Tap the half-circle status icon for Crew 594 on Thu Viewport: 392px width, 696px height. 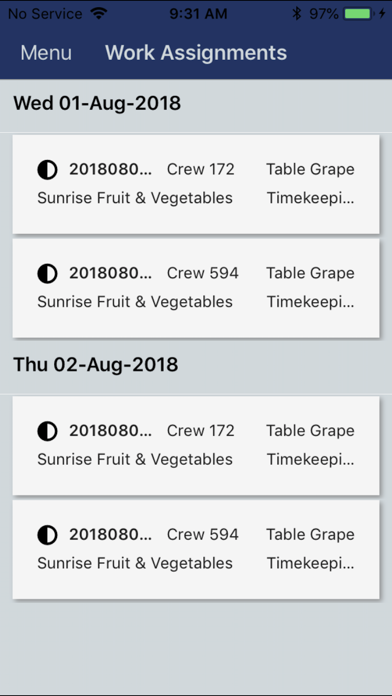[47, 535]
